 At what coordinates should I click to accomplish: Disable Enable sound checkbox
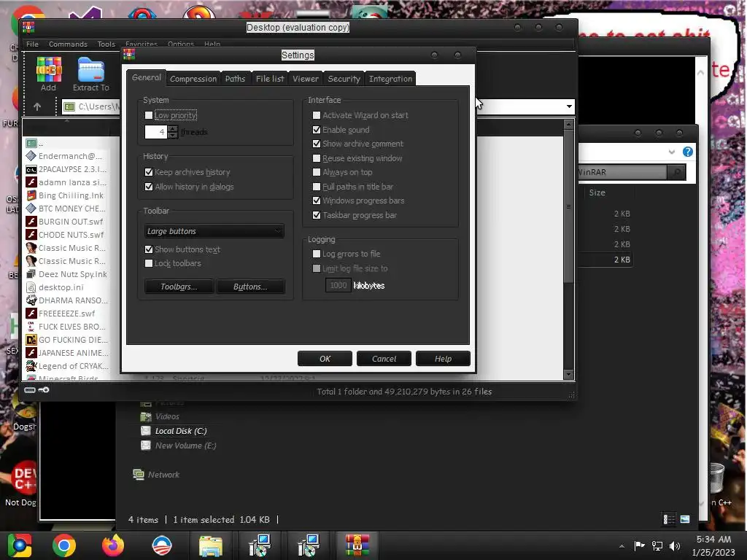(317, 130)
